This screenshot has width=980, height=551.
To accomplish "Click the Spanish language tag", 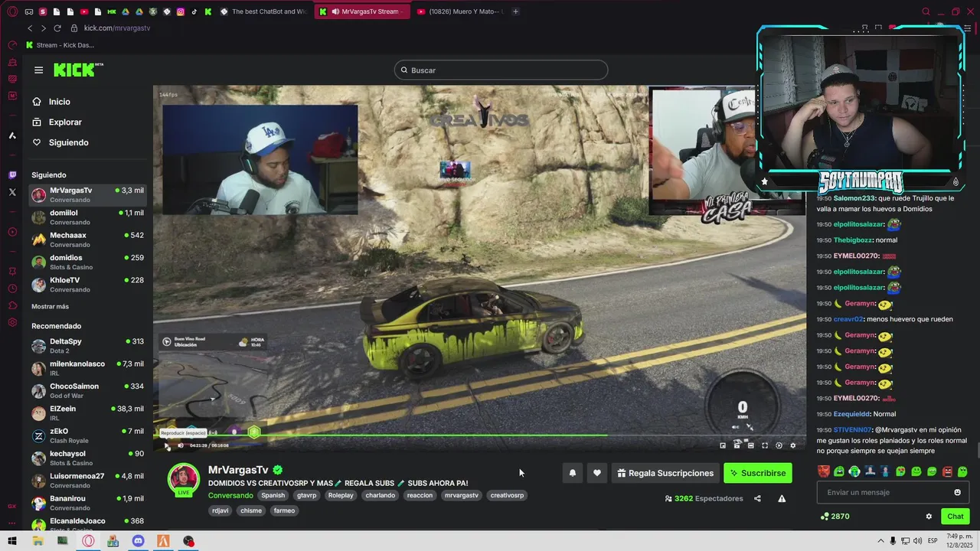I will pos(273,495).
